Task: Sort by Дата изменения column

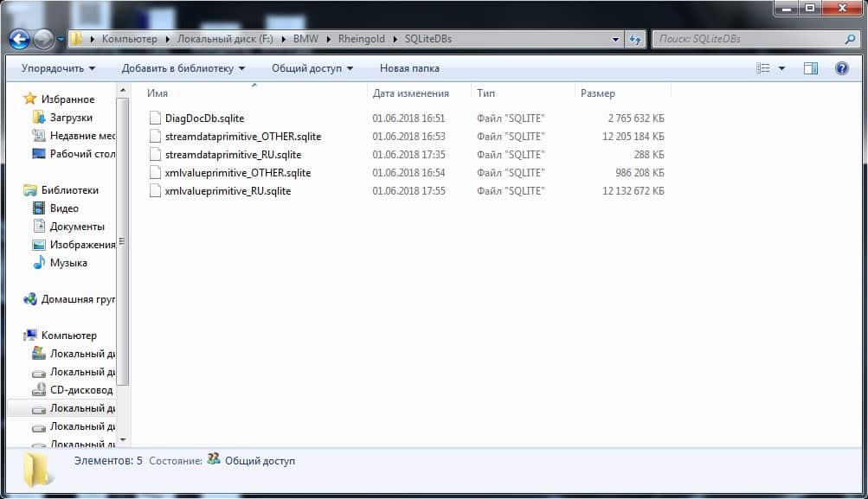Action: [410, 93]
